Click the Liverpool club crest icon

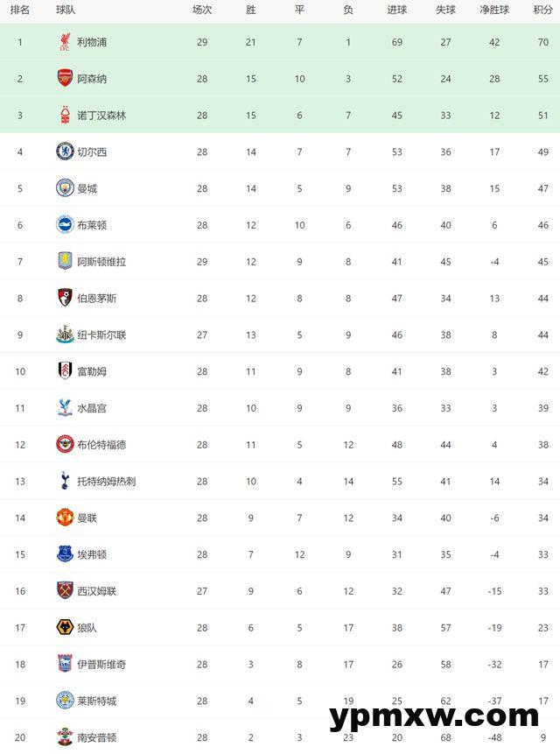coord(65,42)
